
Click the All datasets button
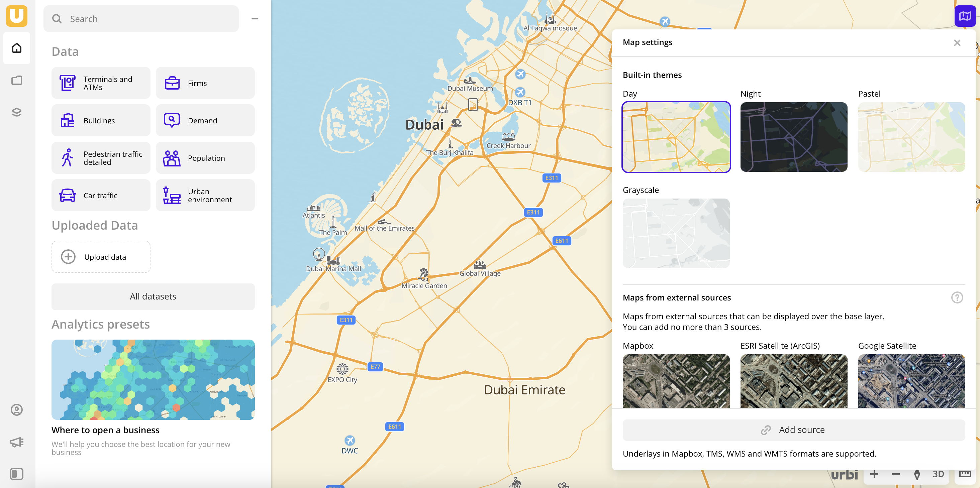point(153,295)
